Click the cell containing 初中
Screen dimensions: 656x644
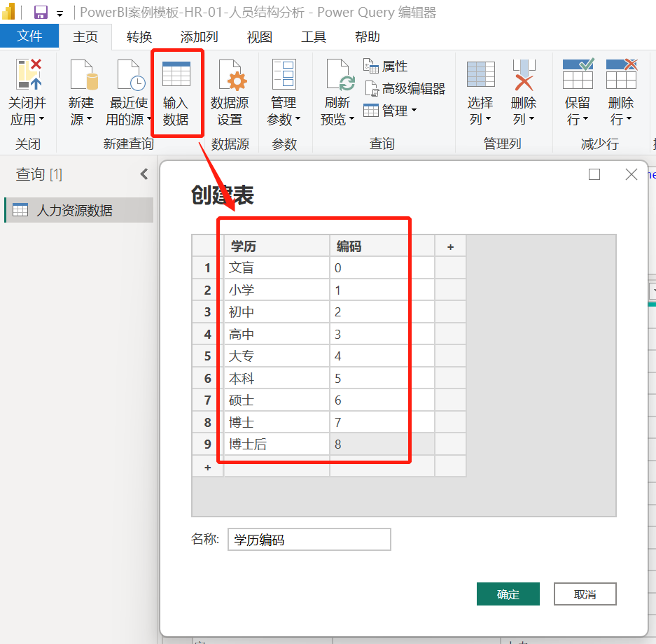pos(277,312)
